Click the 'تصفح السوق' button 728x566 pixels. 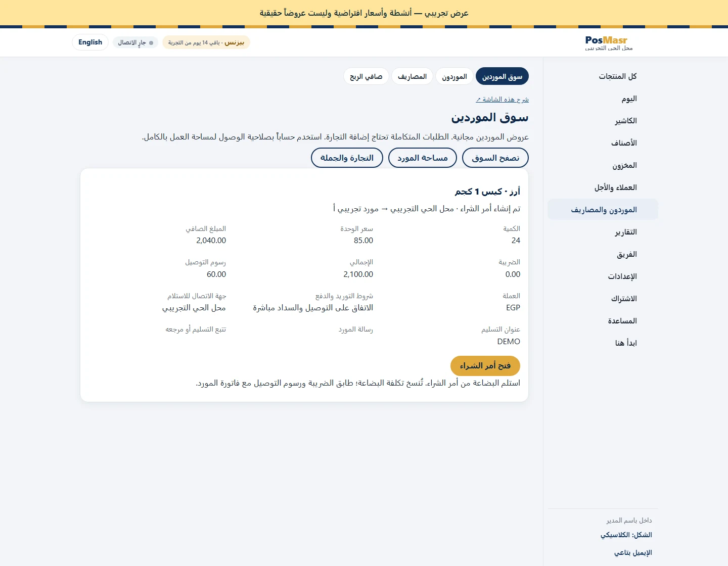495,158
